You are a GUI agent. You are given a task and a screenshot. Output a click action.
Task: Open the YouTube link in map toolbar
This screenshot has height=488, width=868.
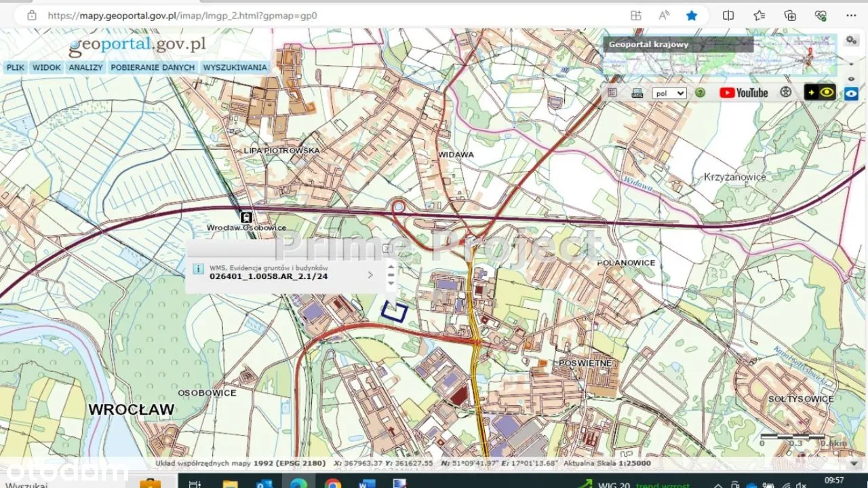(x=743, y=93)
